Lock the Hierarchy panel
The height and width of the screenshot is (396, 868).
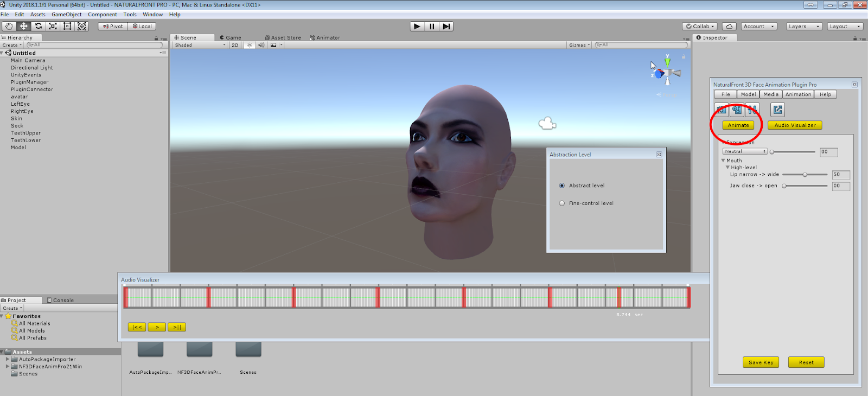156,38
